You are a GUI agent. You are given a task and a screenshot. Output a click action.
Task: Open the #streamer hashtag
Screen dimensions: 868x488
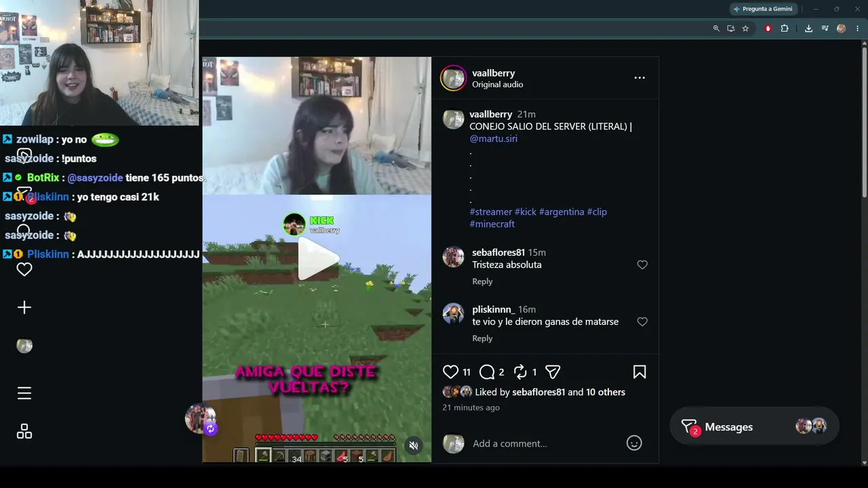pyautogui.click(x=491, y=211)
